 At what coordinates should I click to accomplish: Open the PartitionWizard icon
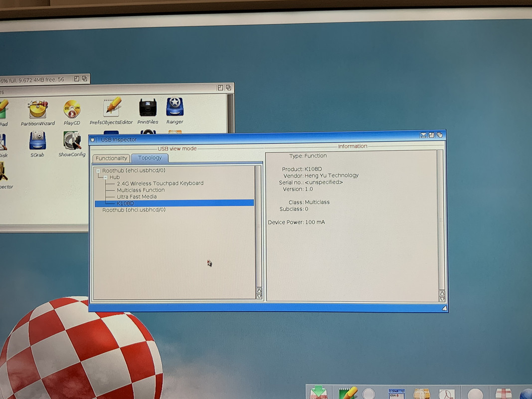38,110
